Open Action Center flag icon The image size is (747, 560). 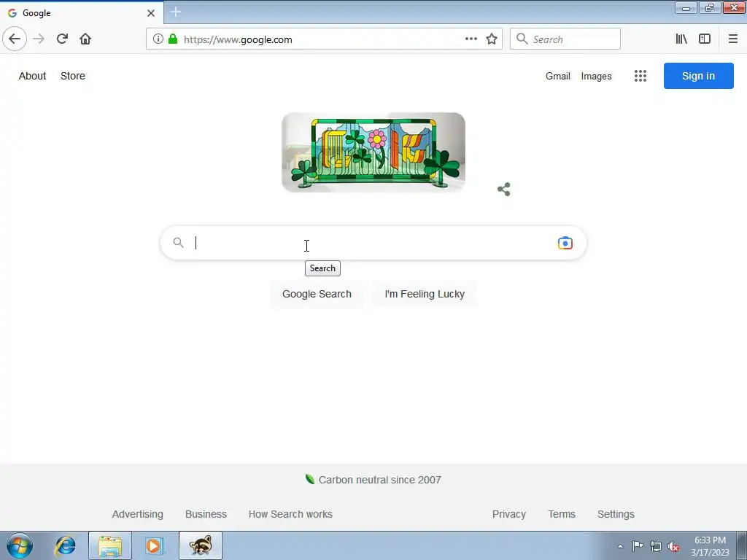click(x=638, y=546)
